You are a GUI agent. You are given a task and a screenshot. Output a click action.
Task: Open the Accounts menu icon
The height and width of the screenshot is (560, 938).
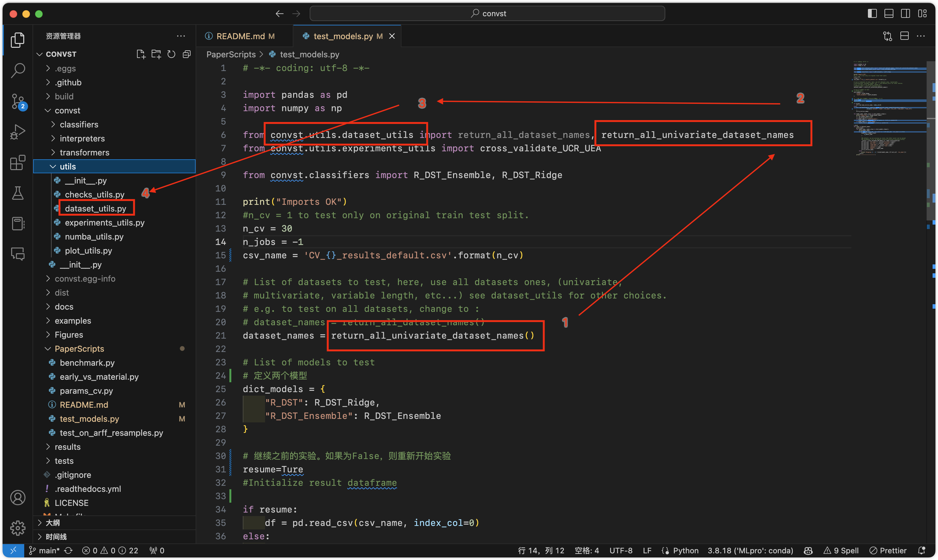17,497
